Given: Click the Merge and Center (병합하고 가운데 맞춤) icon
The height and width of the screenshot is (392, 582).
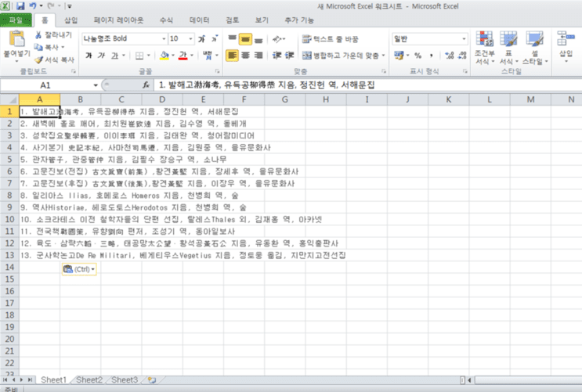Looking at the screenshot, I should (x=306, y=56).
